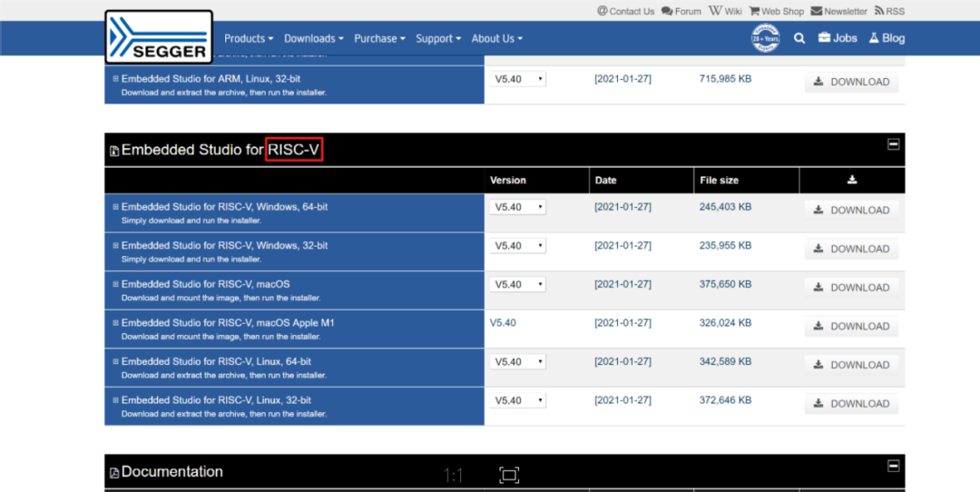Viewport: 980px width, 492px height.
Task: Expand details for RISC-V, Linux, 64-bit row
Action: pyautogui.click(x=115, y=361)
